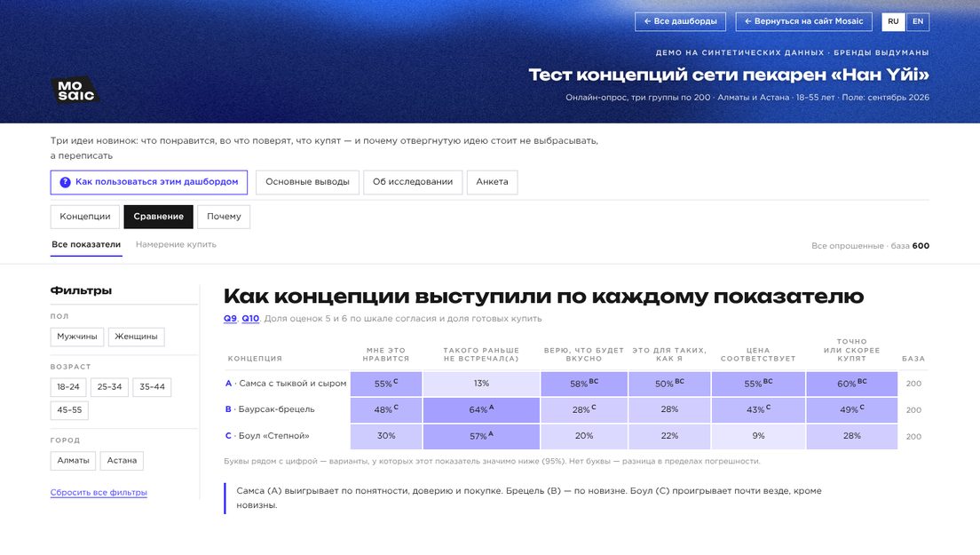This screenshot has width=980, height=555.
Task: Click 'база 600' respondents indicator
Action: click(x=910, y=246)
